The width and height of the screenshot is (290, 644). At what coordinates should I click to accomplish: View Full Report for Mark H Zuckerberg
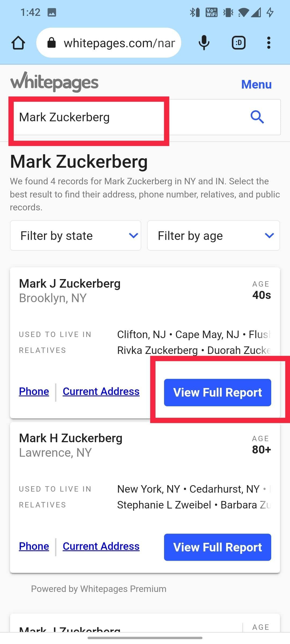click(218, 547)
